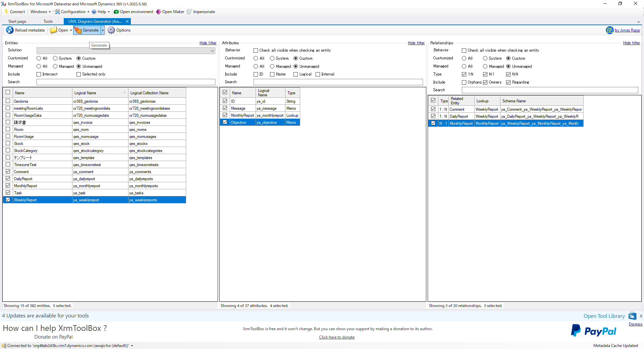This screenshot has height=349, width=644.
Task: Click the Entities Search field
Action: click(126, 82)
